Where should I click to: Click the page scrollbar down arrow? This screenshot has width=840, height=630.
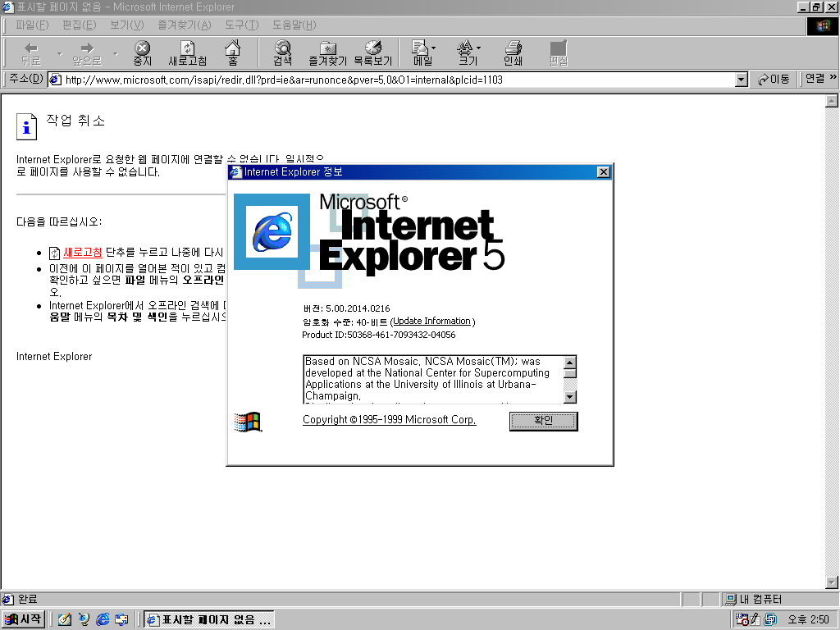(x=832, y=582)
